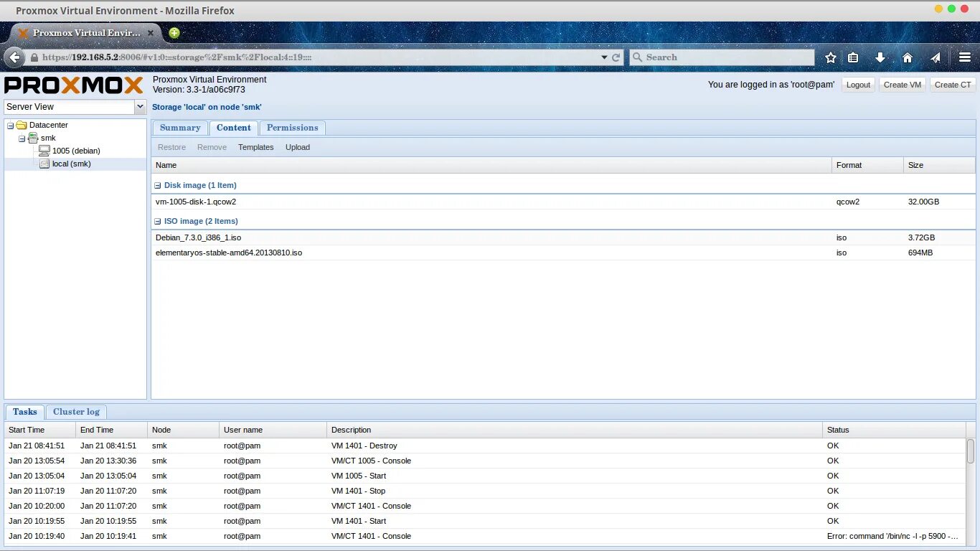Click the Restore toolbar button
This screenshot has height=551, width=980.
click(x=171, y=147)
